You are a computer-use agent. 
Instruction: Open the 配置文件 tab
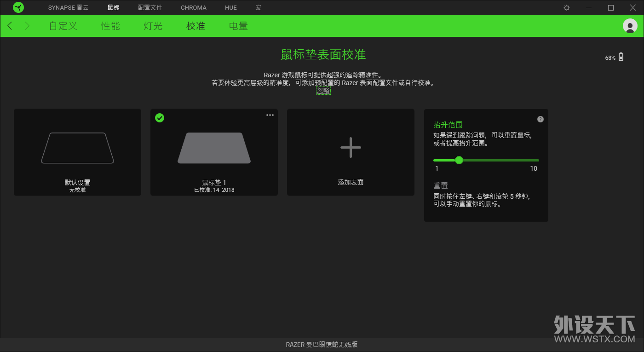150,8
